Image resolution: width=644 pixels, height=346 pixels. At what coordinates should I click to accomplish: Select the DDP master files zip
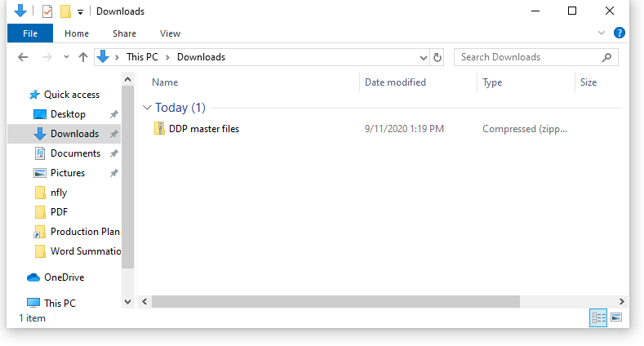203,129
